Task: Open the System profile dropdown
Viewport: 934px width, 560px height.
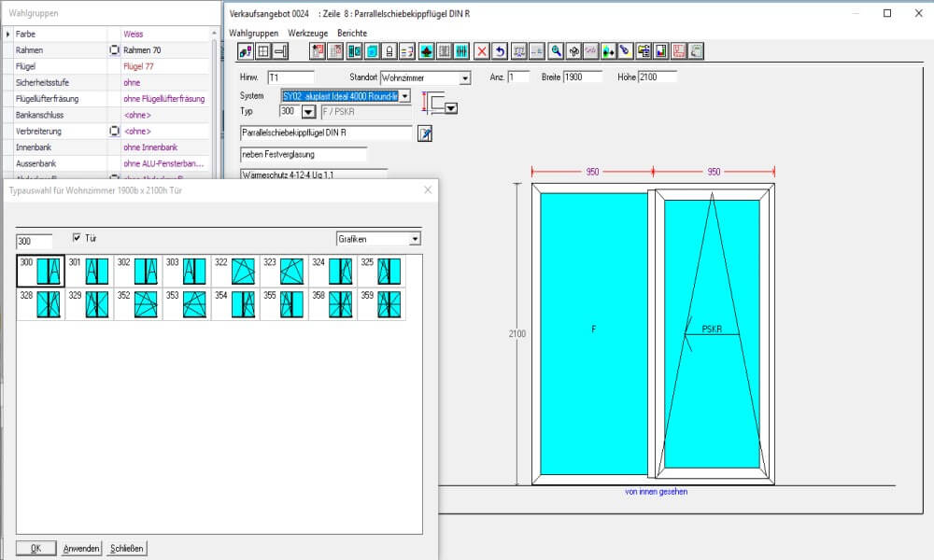Action: 404,96
